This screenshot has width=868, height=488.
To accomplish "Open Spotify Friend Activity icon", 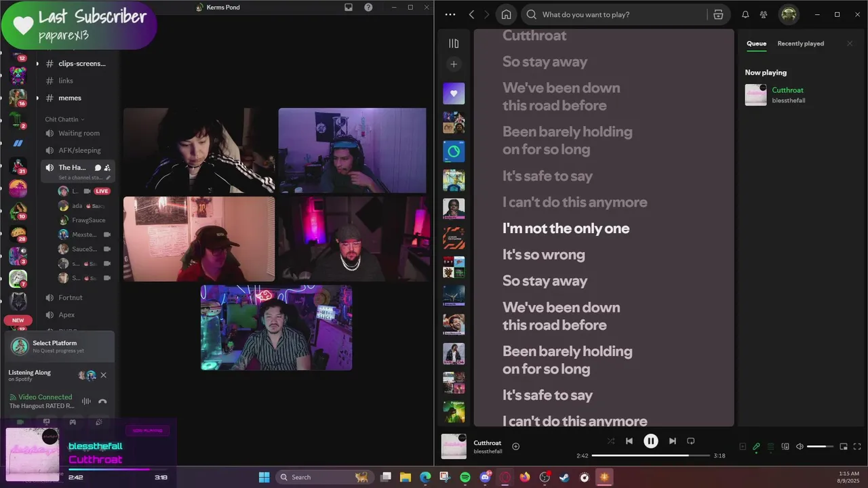I will (764, 15).
